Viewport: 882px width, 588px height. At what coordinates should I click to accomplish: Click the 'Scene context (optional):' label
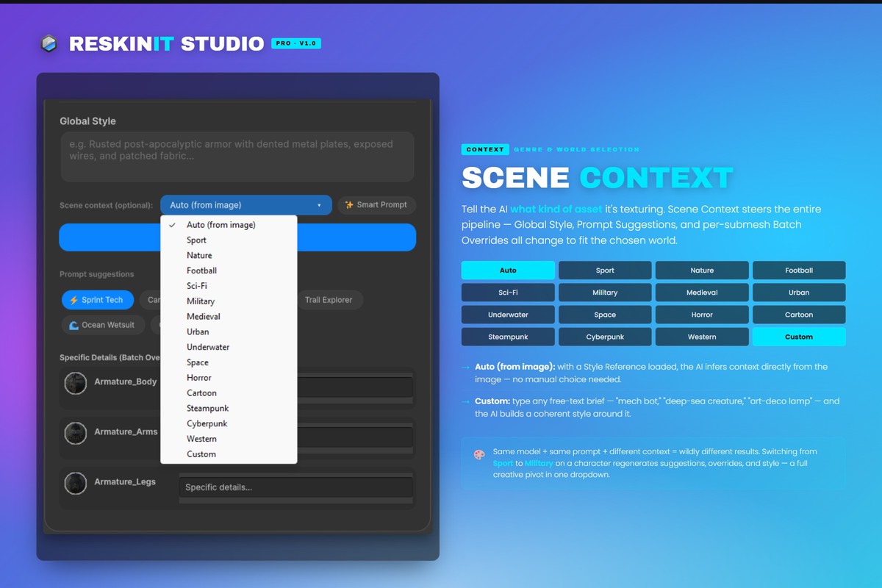point(107,205)
